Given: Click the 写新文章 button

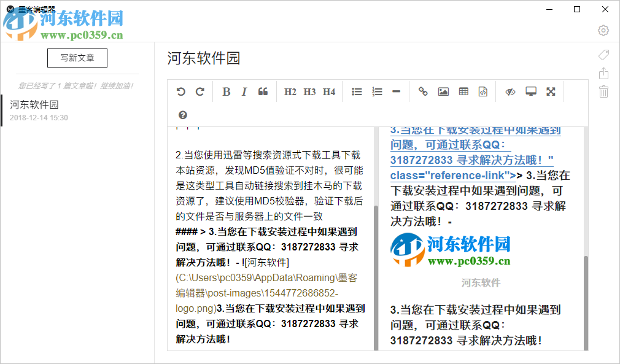Looking at the screenshot, I should point(77,58).
